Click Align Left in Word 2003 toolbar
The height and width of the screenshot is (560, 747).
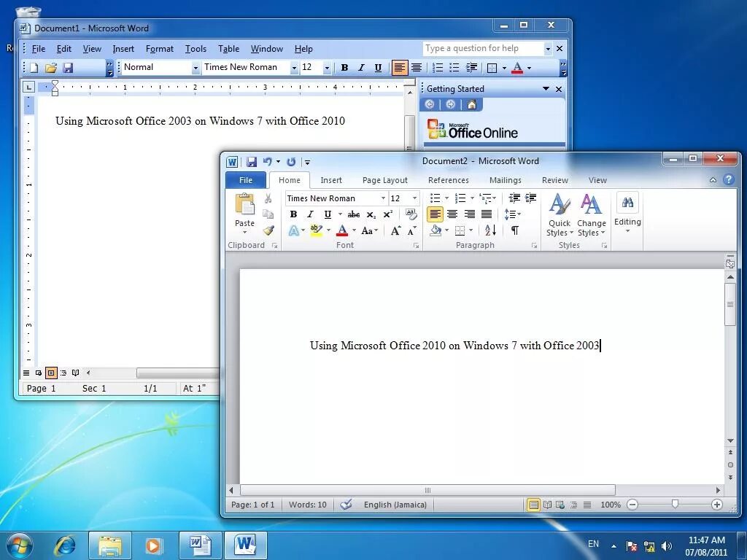(399, 68)
